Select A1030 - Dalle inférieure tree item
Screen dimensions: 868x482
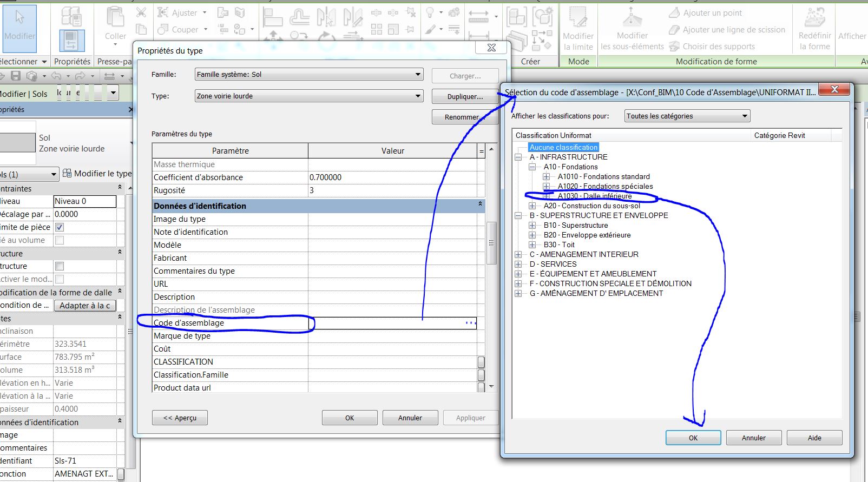point(594,196)
